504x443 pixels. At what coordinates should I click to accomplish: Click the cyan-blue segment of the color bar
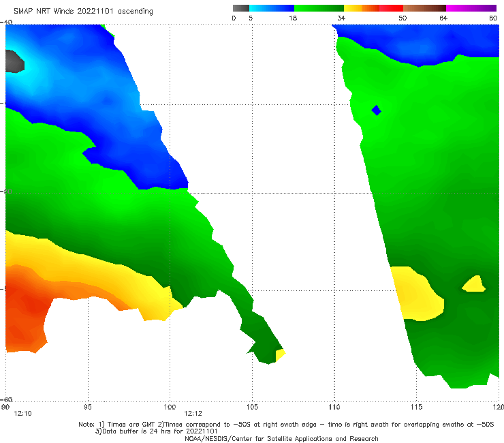pyautogui.click(x=272, y=8)
